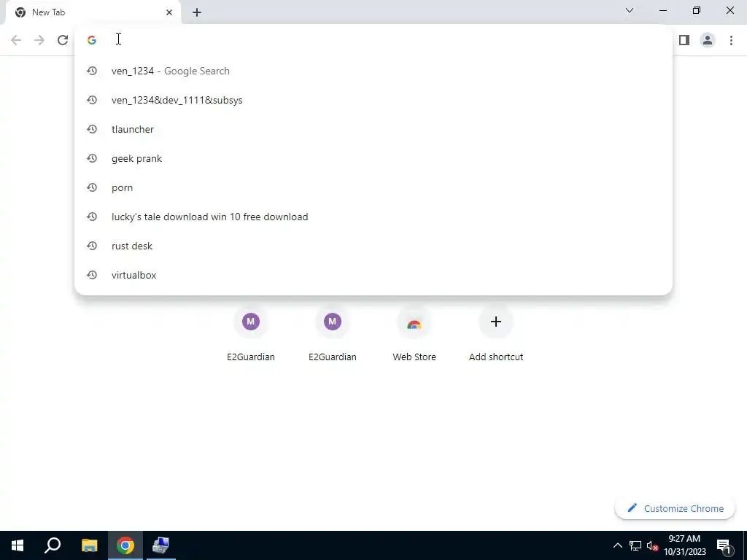Open the first E2Guardian shortcut
Viewport: 747px width, 560px height.
(x=251, y=332)
